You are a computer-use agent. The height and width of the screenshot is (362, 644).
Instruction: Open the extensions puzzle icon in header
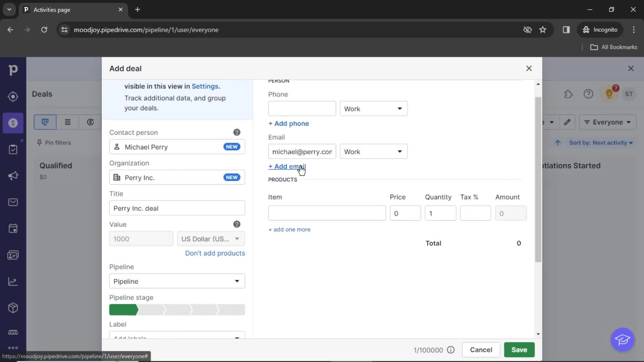(x=568, y=94)
